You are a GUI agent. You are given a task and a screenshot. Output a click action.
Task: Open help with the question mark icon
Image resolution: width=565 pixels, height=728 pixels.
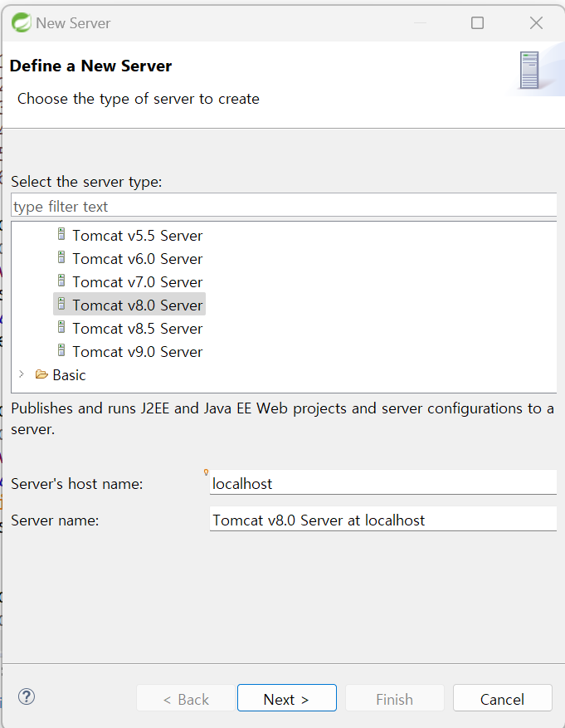click(x=27, y=696)
